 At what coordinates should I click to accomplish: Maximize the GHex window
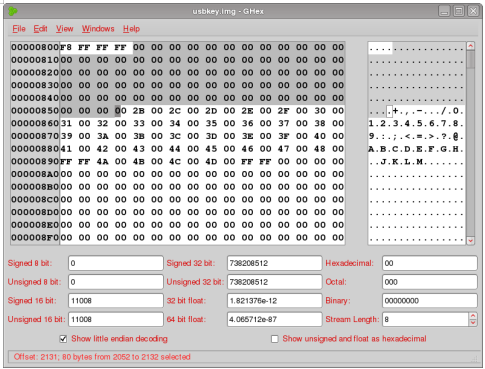click(x=459, y=11)
